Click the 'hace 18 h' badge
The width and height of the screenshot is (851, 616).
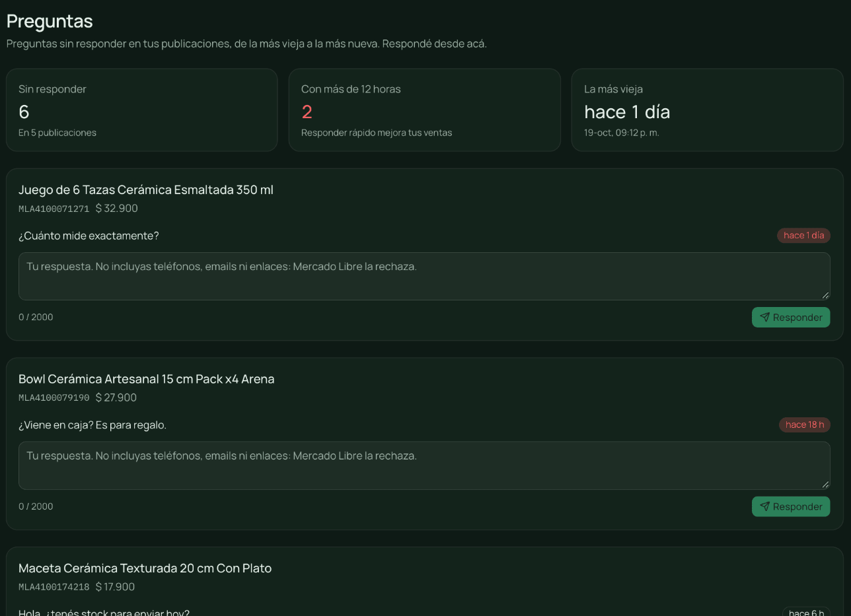(805, 425)
